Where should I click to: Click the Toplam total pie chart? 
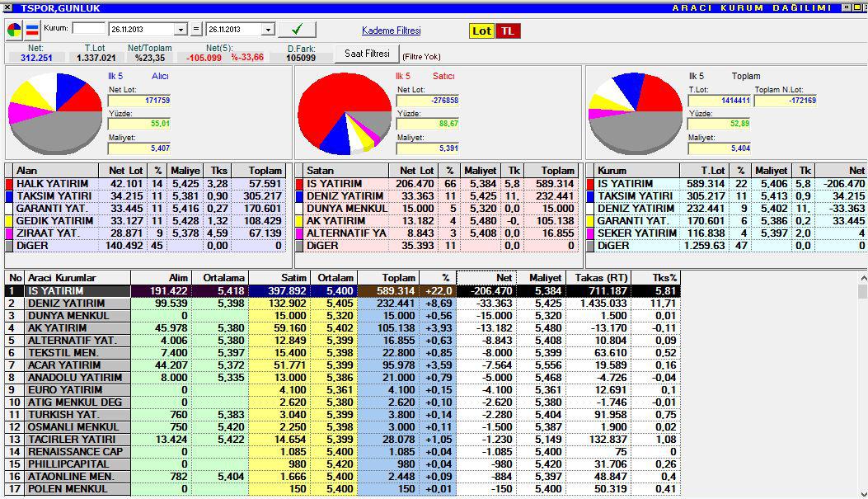[635, 114]
